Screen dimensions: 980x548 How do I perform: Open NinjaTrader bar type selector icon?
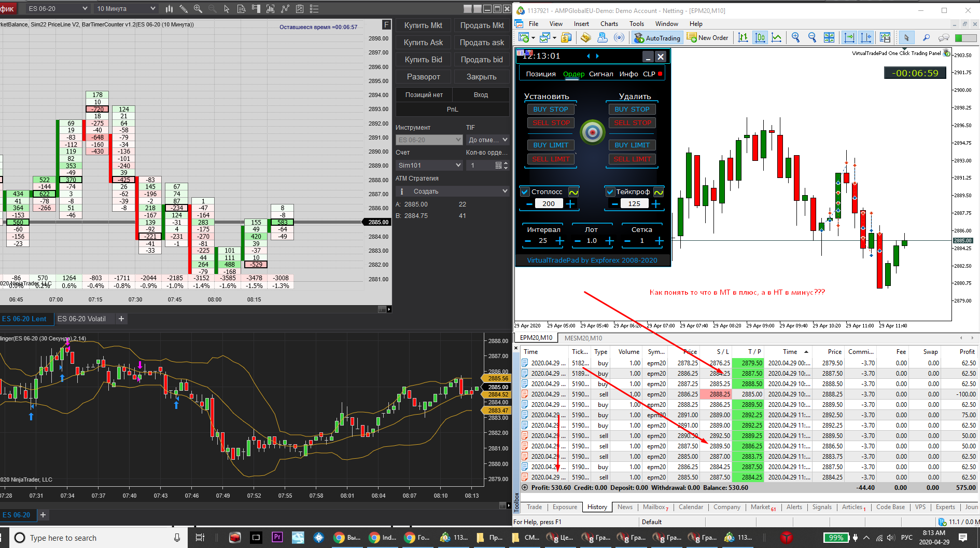pyautogui.click(x=169, y=9)
